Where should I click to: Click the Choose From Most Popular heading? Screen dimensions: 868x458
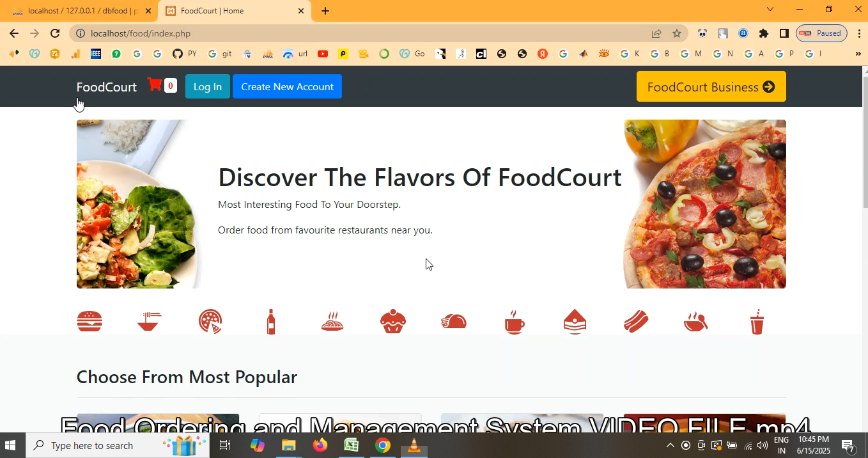[x=187, y=377]
